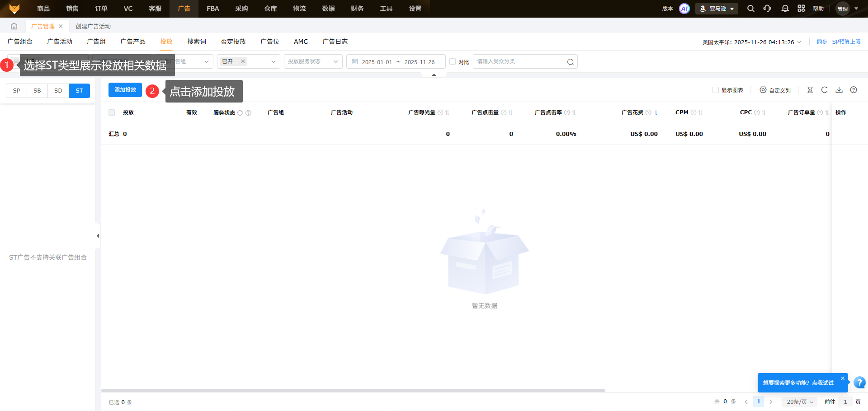Open the table toolbar help icon

coord(854,90)
